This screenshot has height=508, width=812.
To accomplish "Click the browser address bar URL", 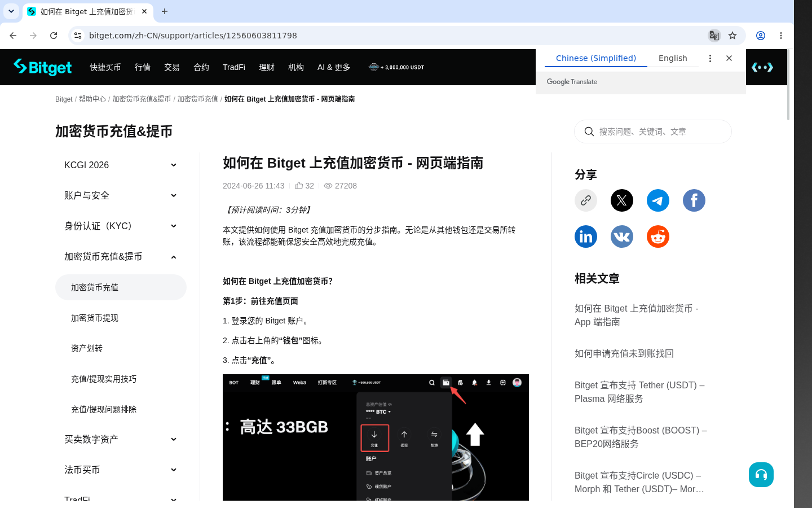I will (193, 36).
